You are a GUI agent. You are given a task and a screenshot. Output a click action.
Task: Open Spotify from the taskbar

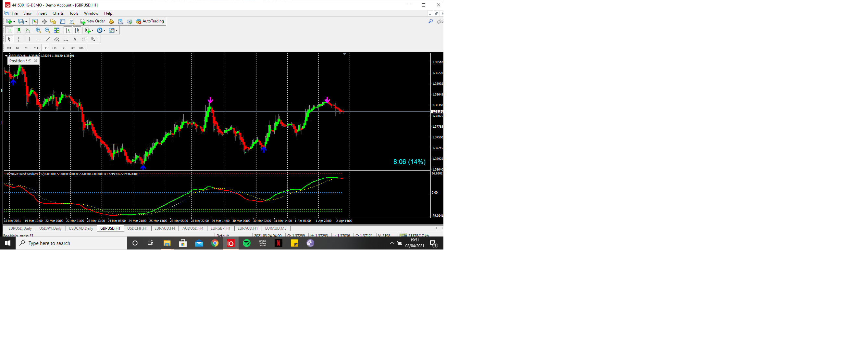coord(247,243)
